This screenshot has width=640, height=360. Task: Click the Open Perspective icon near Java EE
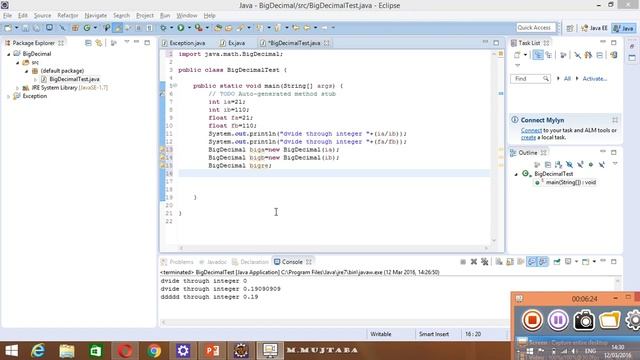click(x=570, y=28)
